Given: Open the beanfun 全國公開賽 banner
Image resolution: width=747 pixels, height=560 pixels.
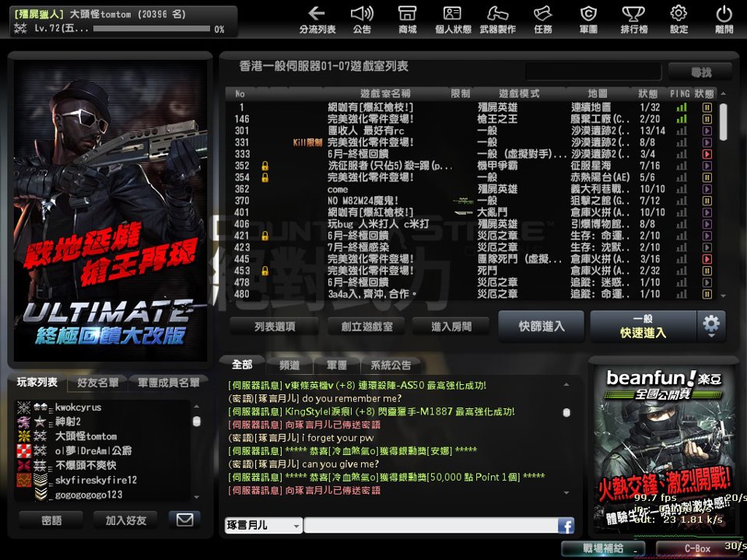Looking at the screenshot, I should [x=664, y=449].
